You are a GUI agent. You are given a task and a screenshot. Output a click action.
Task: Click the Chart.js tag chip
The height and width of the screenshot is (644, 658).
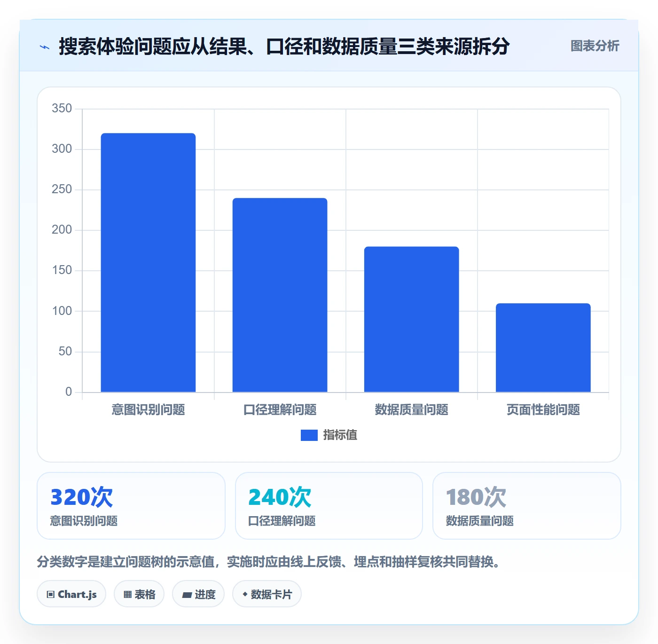click(x=71, y=594)
